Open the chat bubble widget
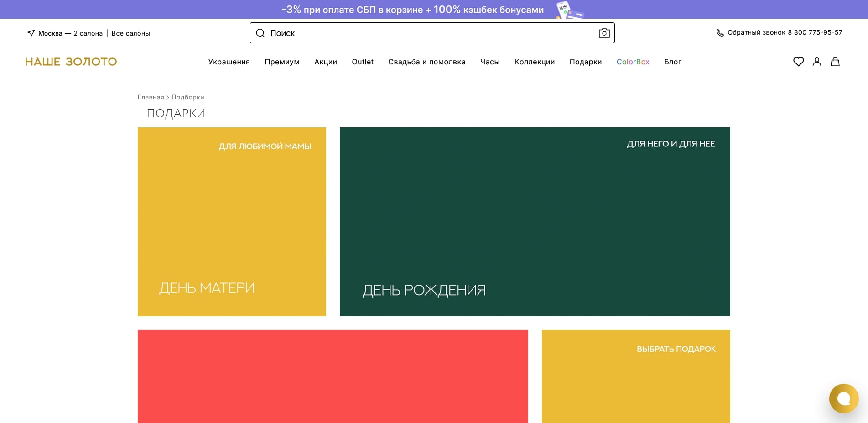The width and height of the screenshot is (868, 423). click(x=843, y=398)
